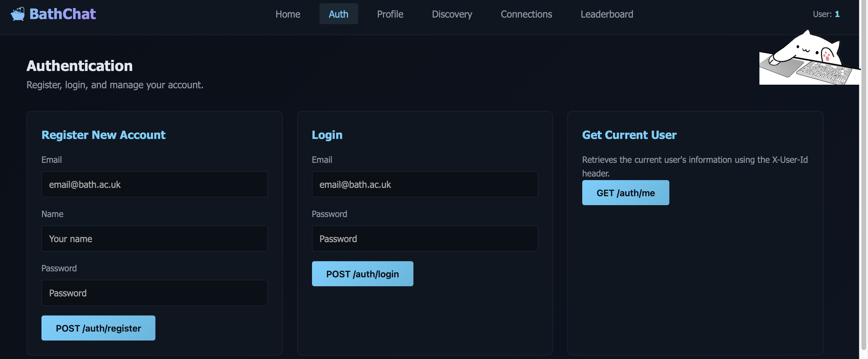Click the Email field in Login form

pyautogui.click(x=424, y=184)
